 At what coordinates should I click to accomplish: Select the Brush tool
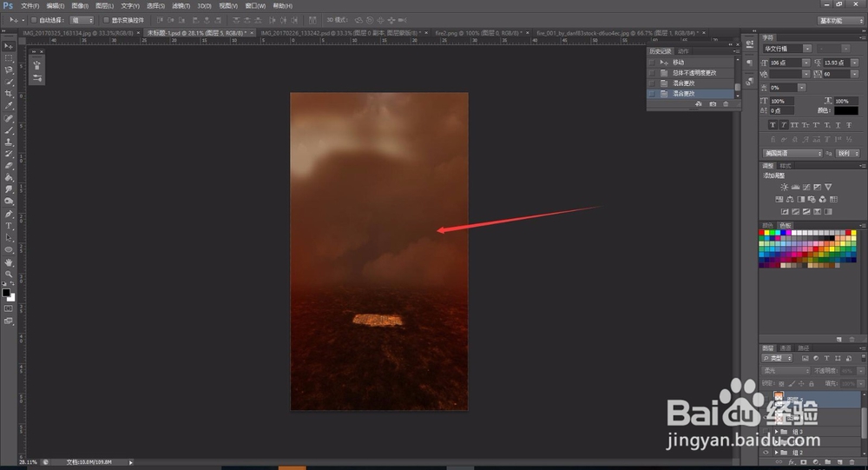point(9,130)
